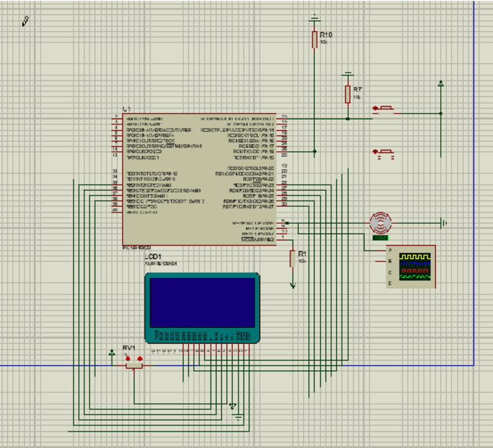Select the R1 resistor near the MCLR pin

(x=292, y=259)
